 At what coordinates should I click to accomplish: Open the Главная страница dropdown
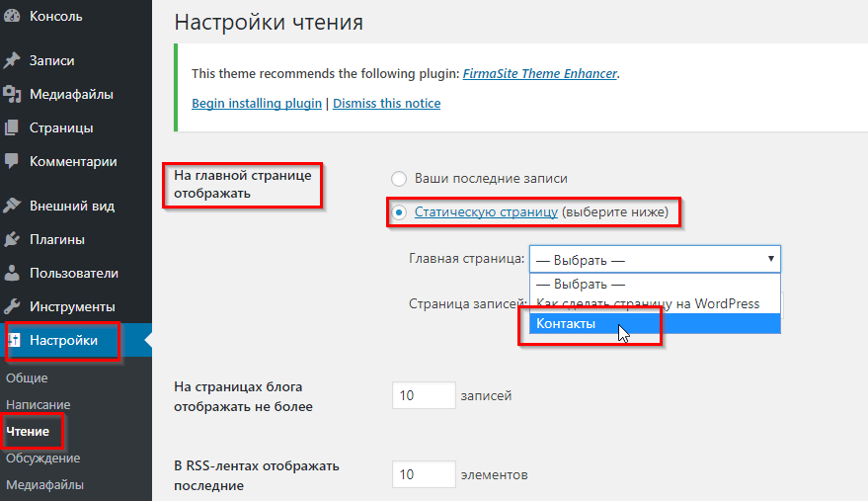tap(655, 260)
